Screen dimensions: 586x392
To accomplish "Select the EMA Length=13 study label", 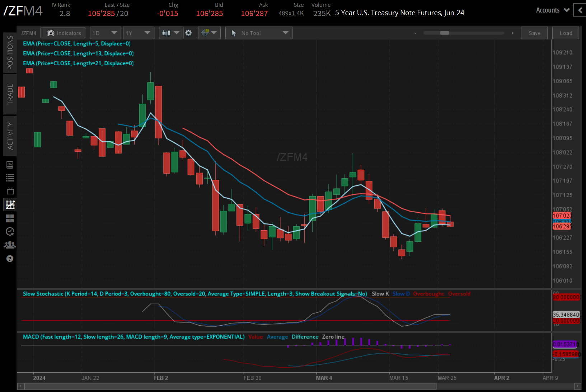I will click(x=78, y=53).
